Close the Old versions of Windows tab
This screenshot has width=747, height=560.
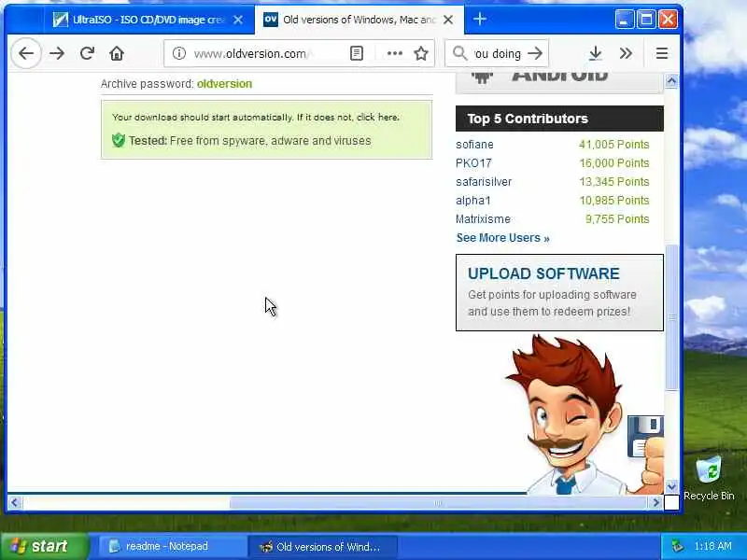(x=448, y=20)
